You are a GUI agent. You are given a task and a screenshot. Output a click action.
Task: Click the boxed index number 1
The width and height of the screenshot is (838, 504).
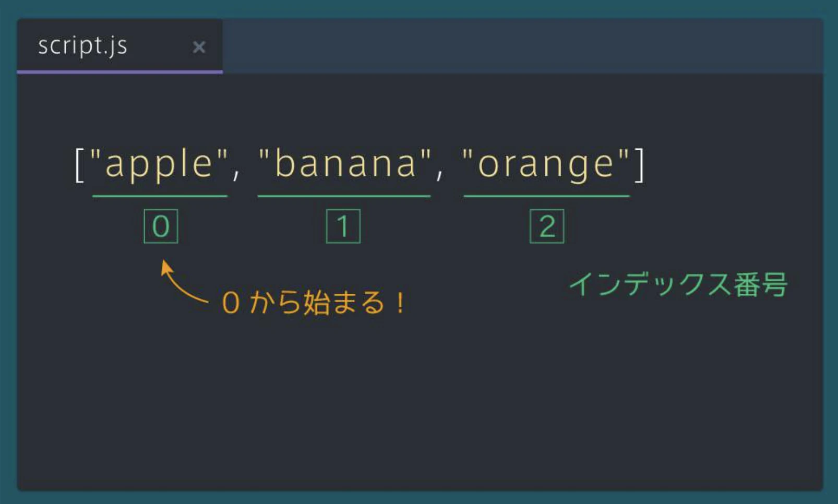pos(343,226)
